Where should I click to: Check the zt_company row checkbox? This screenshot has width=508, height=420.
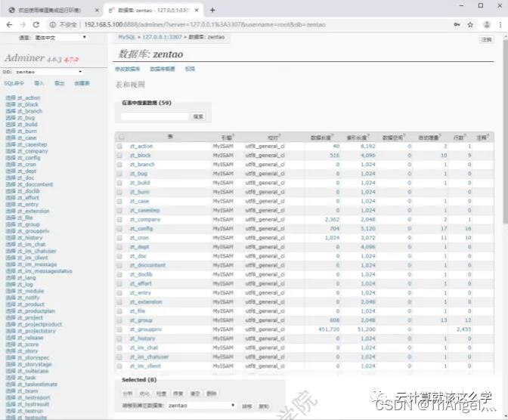coord(119,220)
